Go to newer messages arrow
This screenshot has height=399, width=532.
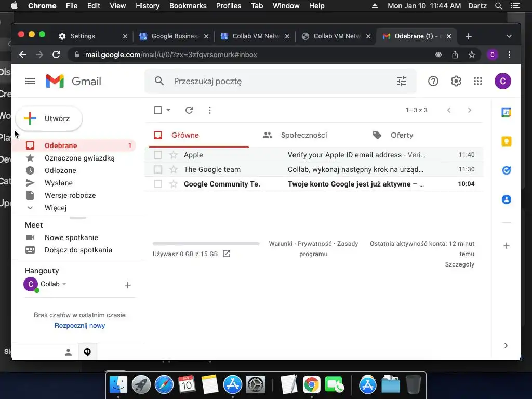coord(449,110)
